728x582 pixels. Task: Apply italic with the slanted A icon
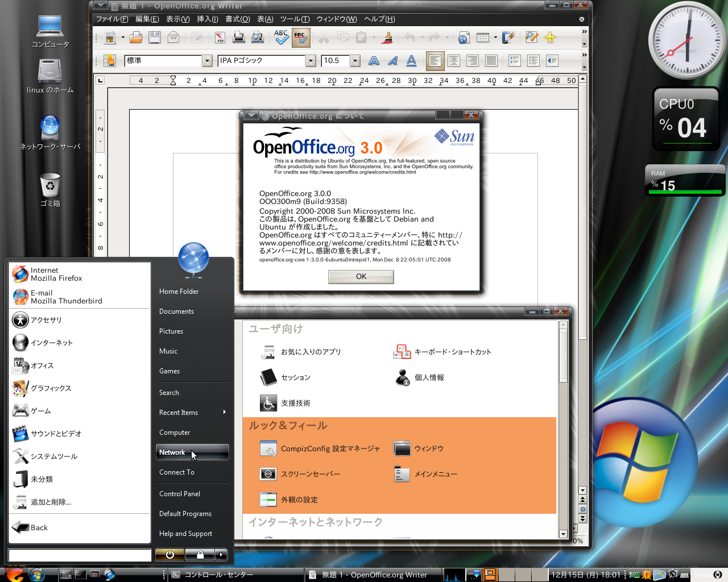click(x=393, y=60)
